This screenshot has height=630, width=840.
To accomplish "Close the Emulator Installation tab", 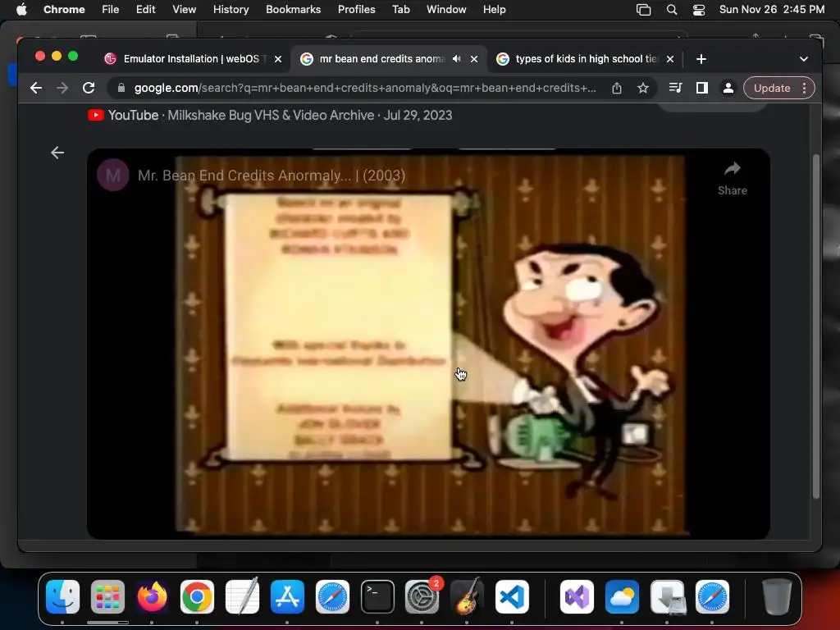I will 278,59.
